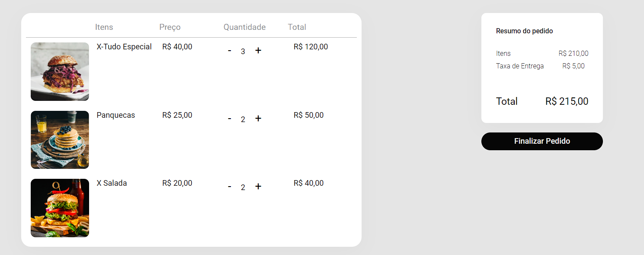Select the X Salada item name
Viewport: 644px width, 255px height.
point(112,183)
